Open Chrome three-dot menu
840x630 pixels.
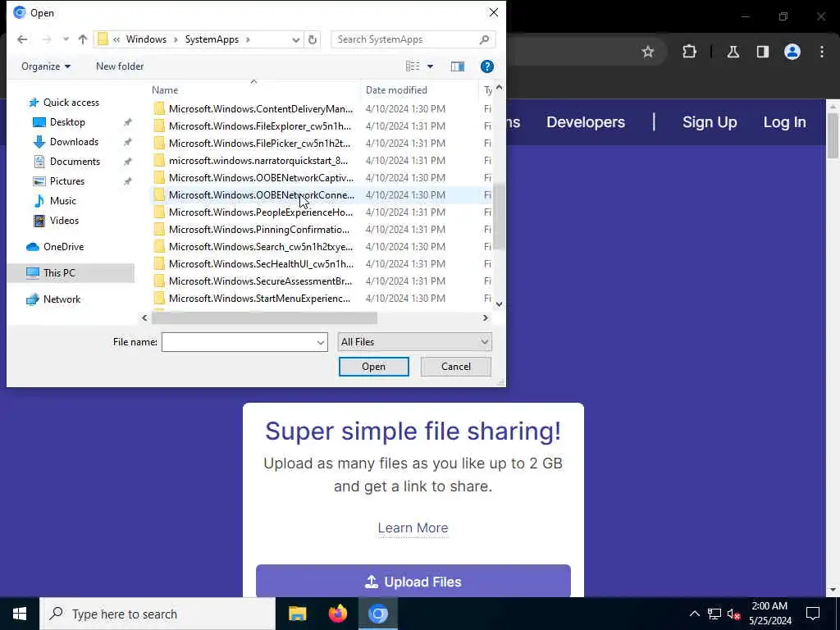[822, 52]
